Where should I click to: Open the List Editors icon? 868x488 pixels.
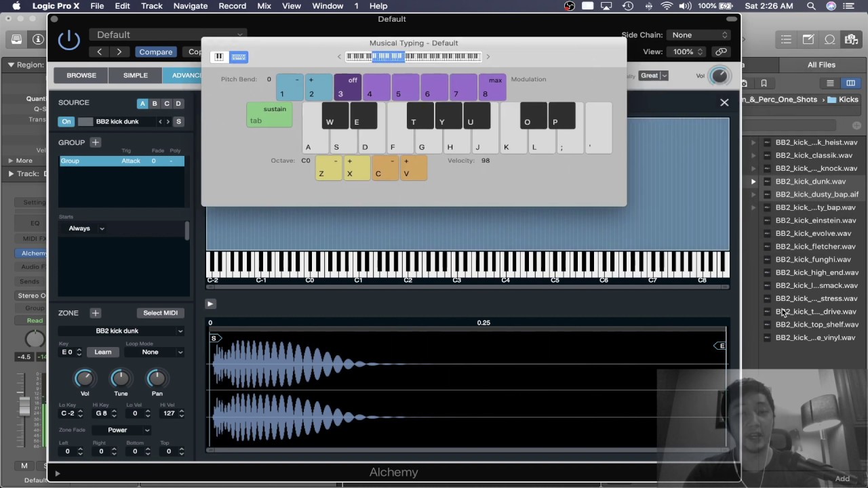pyautogui.click(x=786, y=40)
